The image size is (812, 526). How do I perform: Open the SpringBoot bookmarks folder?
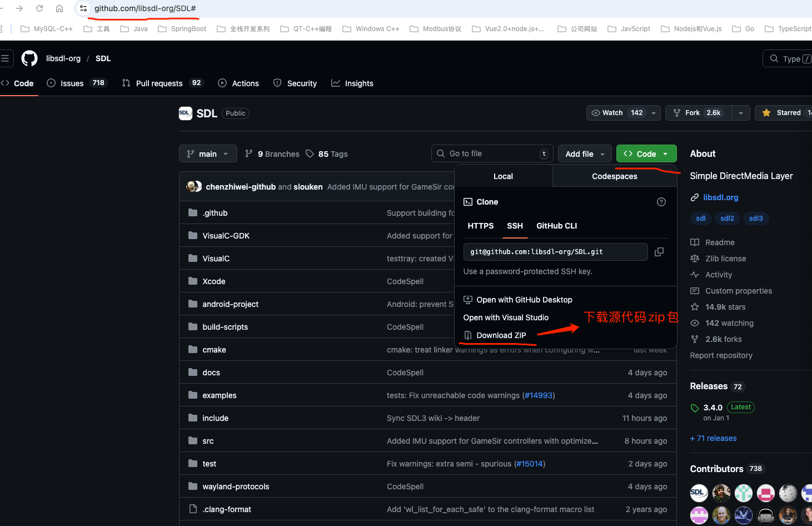coord(182,29)
